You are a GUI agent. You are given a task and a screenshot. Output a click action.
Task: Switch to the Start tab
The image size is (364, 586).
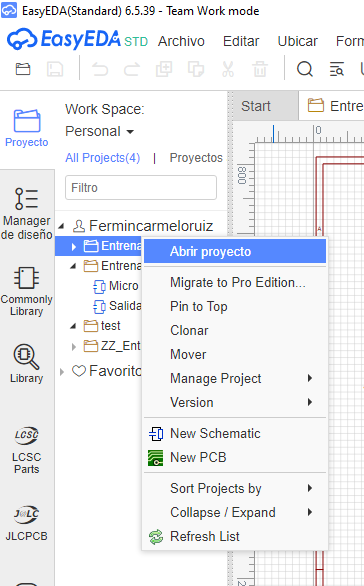[x=256, y=106]
